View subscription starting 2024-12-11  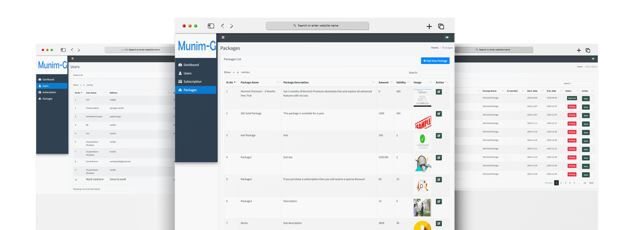click(586, 124)
